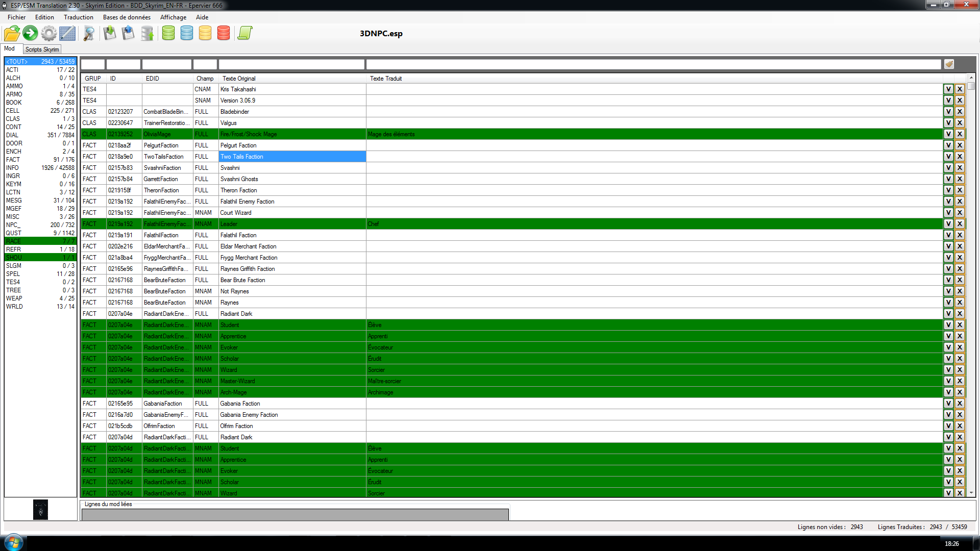Open the Bases de données menu
The height and width of the screenshot is (551, 980).
tap(127, 17)
